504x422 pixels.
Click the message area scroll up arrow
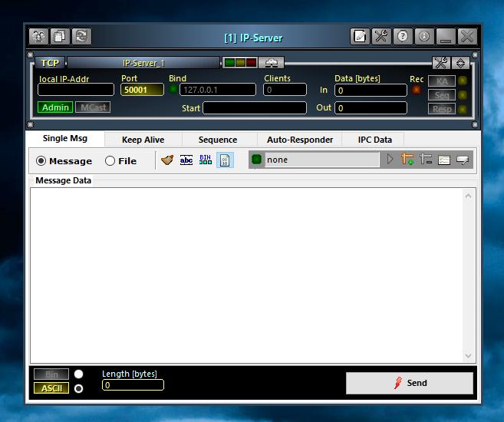[468, 196]
